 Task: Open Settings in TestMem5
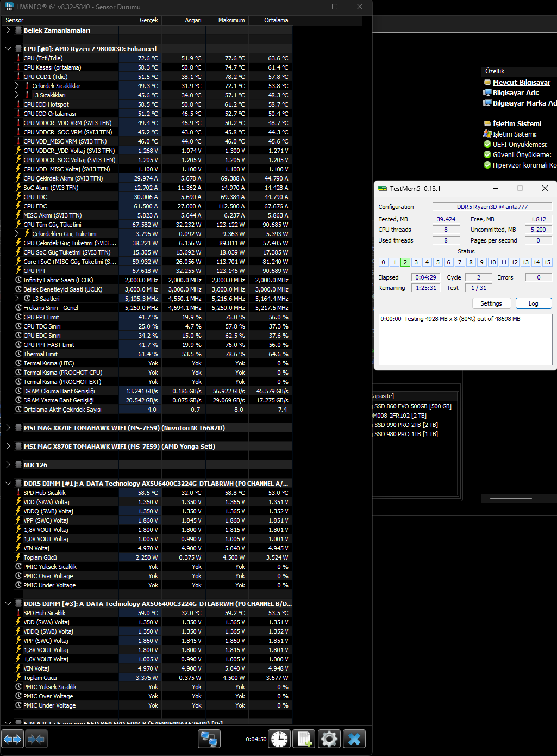tap(491, 303)
